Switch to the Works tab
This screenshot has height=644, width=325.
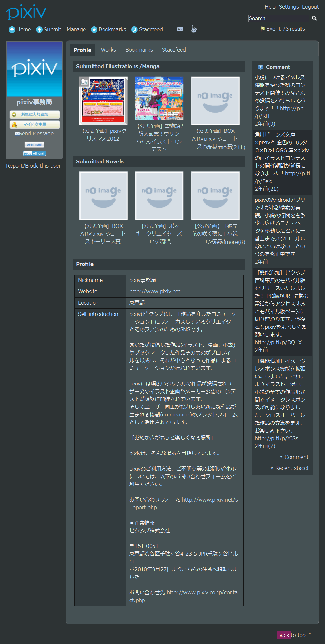click(x=108, y=50)
